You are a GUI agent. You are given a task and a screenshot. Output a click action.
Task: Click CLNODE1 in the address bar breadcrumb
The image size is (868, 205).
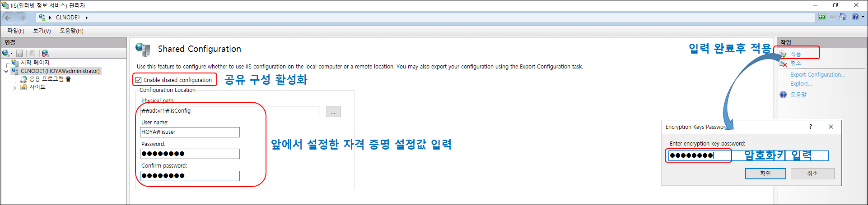pos(68,18)
